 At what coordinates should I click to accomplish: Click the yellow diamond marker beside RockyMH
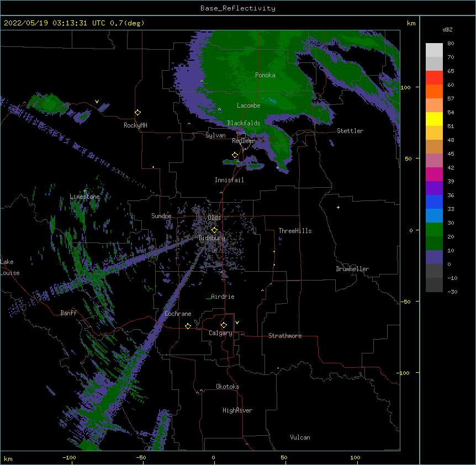tap(137, 113)
